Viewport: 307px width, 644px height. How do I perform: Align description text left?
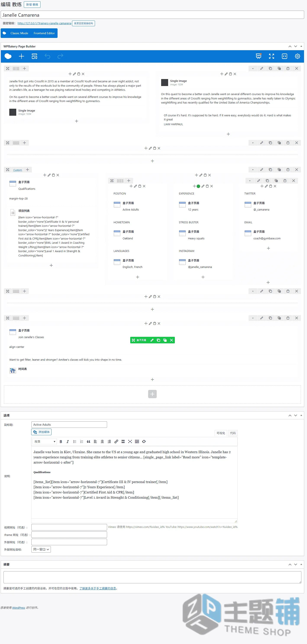95,441
